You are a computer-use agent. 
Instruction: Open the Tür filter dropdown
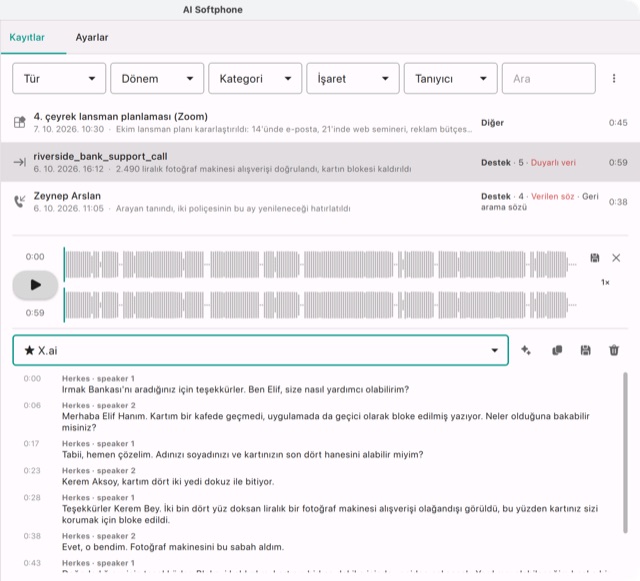pos(59,78)
